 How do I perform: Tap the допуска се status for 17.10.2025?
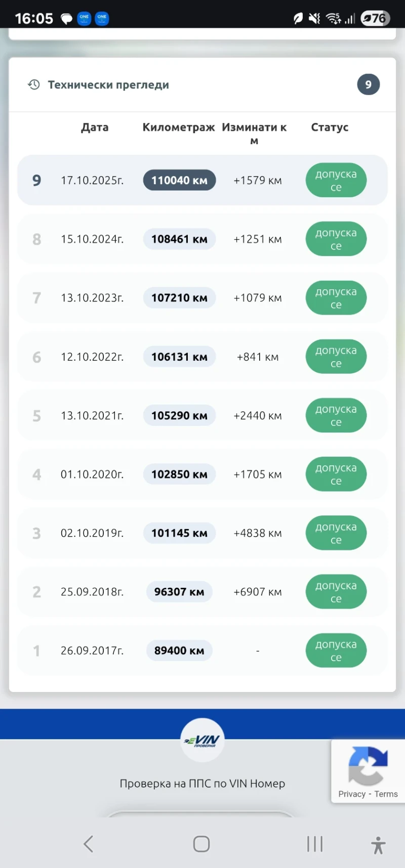coord(336,181)
